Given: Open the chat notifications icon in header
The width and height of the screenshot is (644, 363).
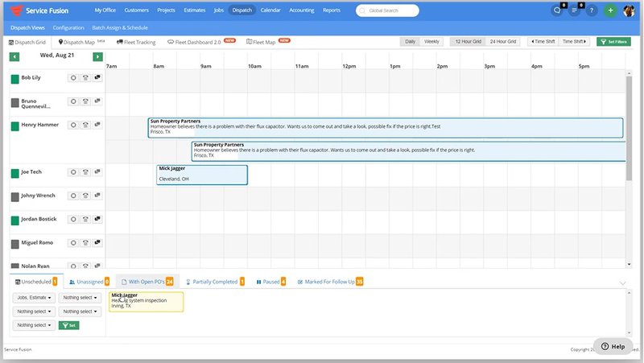Looking at the screenshot, I should click(557, 10).
